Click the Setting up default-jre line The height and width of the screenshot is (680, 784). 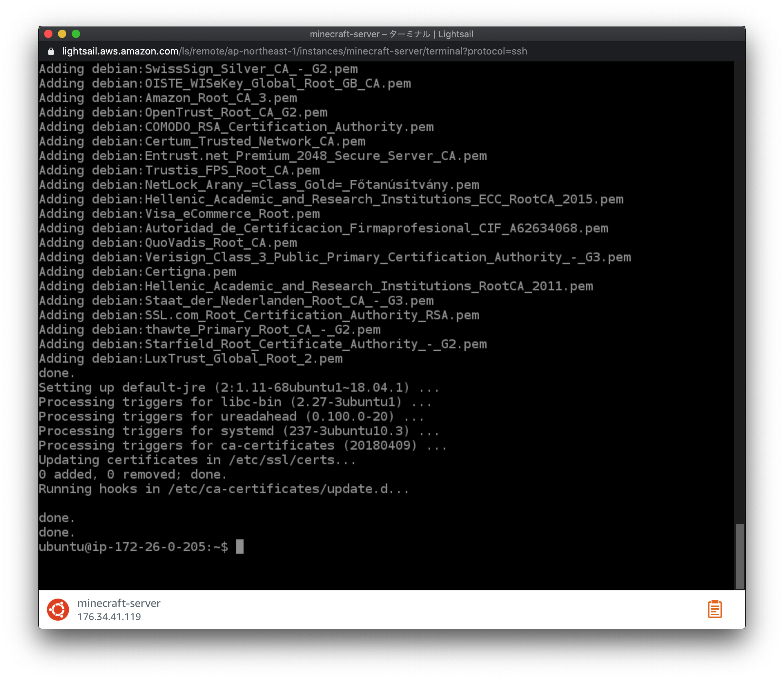pos(239,388)
